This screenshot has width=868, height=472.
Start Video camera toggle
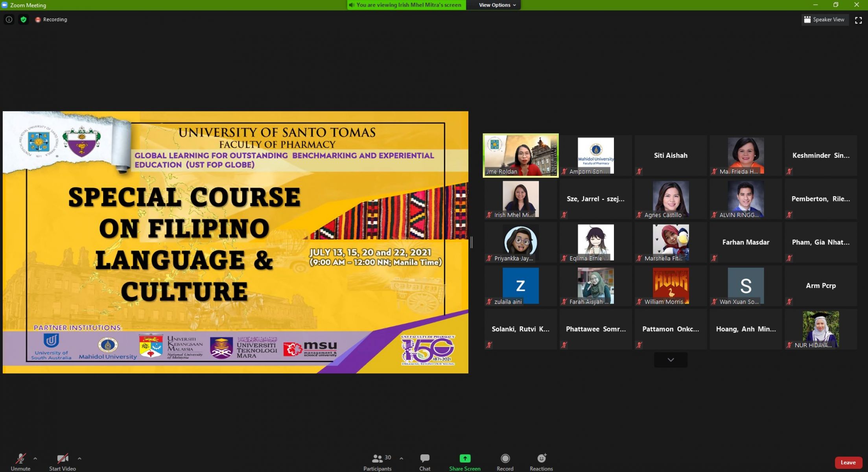[x=62, y=462]
